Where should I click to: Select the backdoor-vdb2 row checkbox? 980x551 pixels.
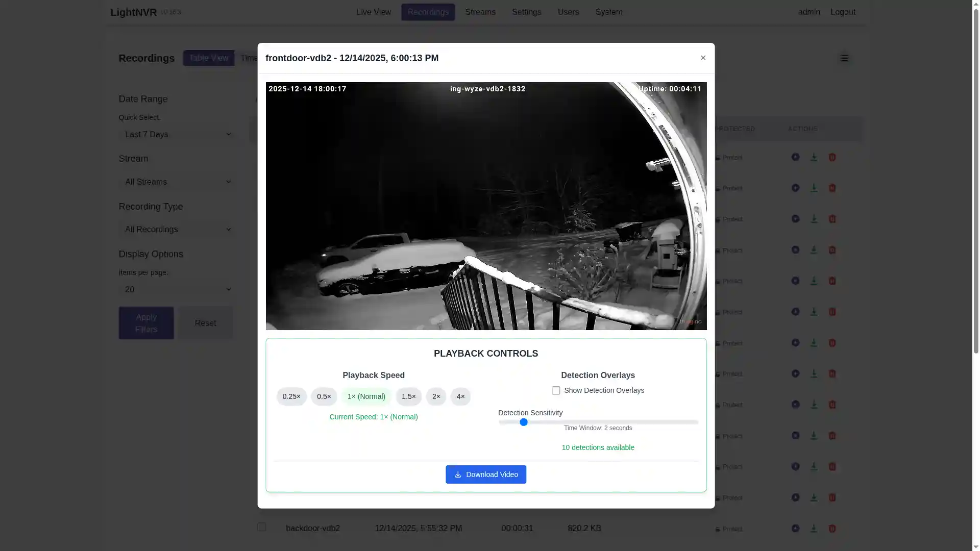(x=262, y=527)
